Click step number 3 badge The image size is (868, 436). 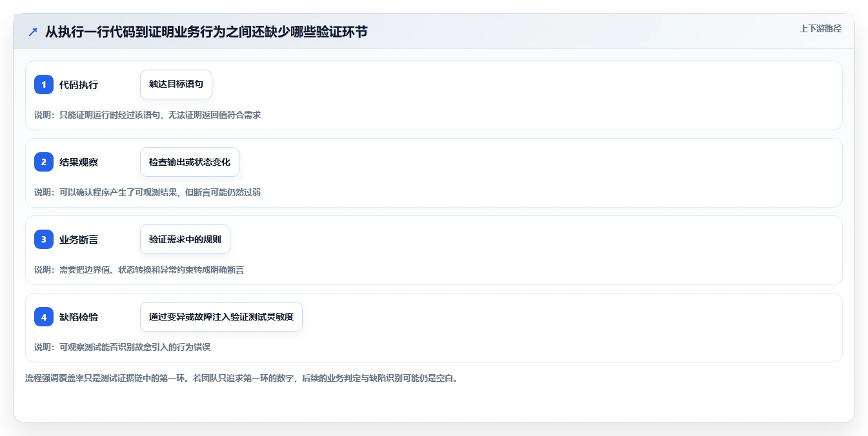click(x=44, y=239)
